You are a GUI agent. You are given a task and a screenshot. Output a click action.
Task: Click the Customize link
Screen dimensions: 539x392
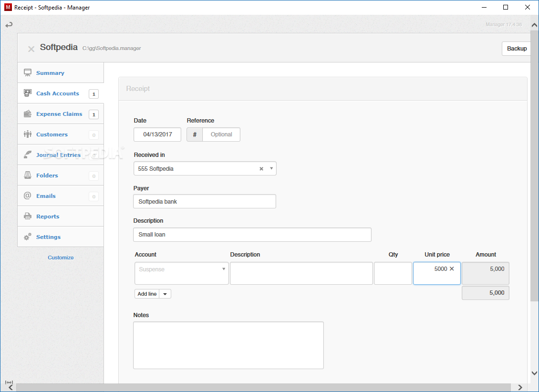(61, 258)
